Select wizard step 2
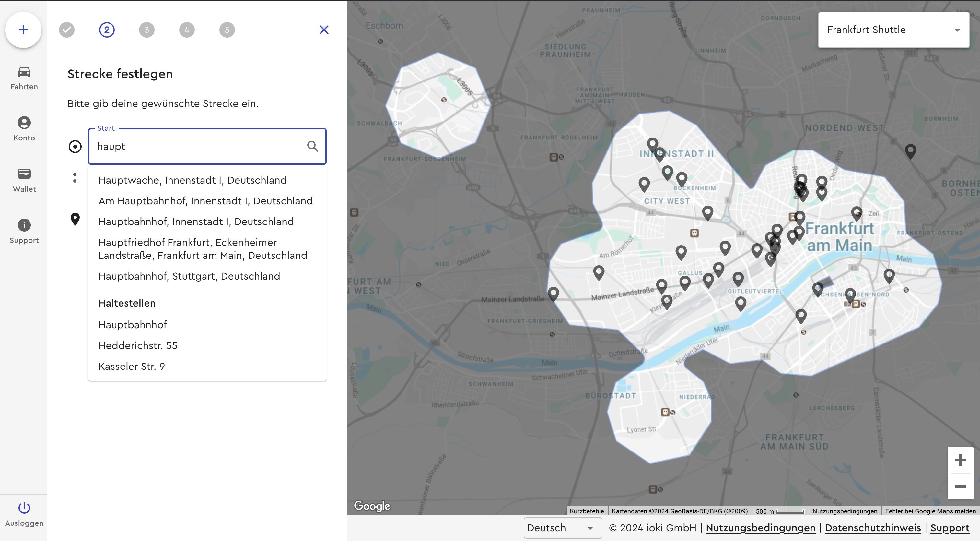This screenshot has height=541, width=980. pyautogui.click(x=107, y=30)
